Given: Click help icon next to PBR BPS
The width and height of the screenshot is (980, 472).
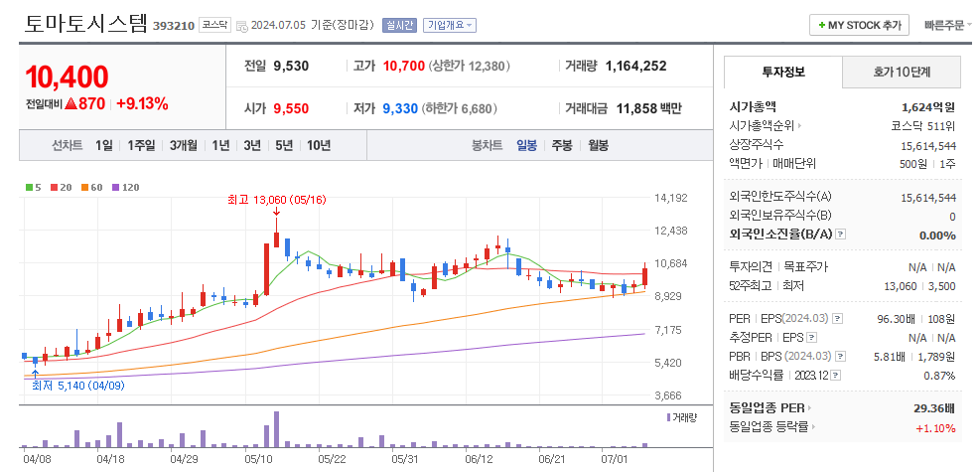Looking at the screenshot, I should click(x=840, y=357).
